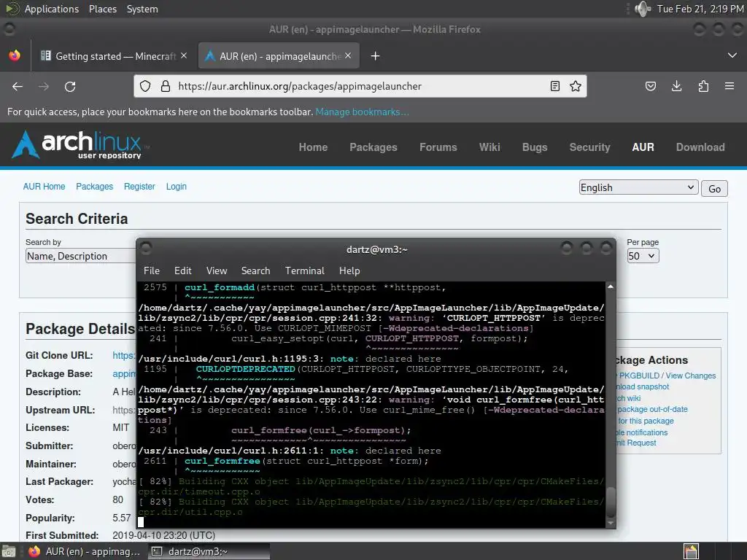Click the terminal scrollbar down arrow
The image size is (747, 560).
(x=611, y=523)
